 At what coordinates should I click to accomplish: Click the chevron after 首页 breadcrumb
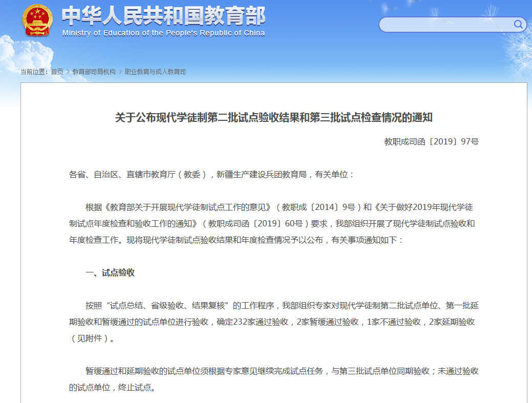[x=68, y=72]
